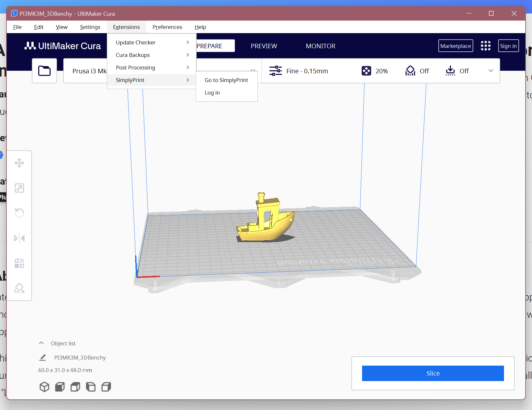The image size is (532, 410).
Task: Collapse the Object list panel
Action: coord(42,343)
